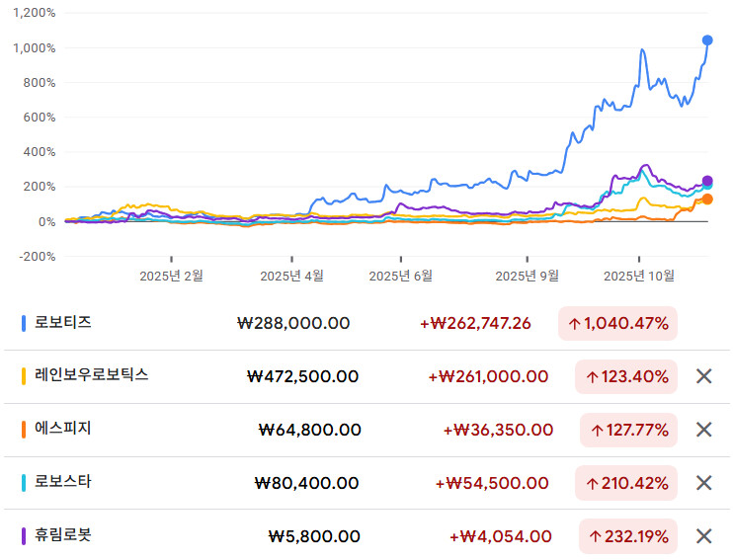733x560 pixels.
Task: Select the 휴림로봇 stock name
Action: click(63, 535)
